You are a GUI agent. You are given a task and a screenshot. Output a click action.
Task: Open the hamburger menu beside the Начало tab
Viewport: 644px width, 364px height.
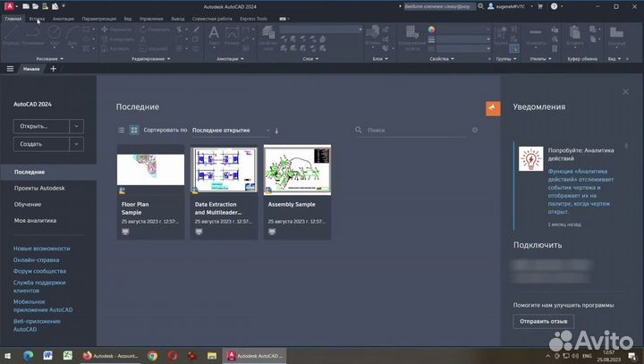tap(10, 68)
